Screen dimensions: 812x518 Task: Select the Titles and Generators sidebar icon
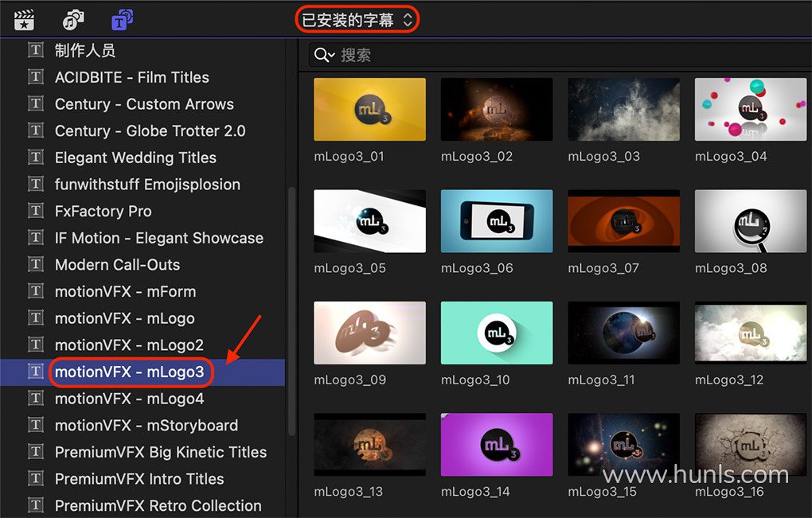[x=123, y=20]
